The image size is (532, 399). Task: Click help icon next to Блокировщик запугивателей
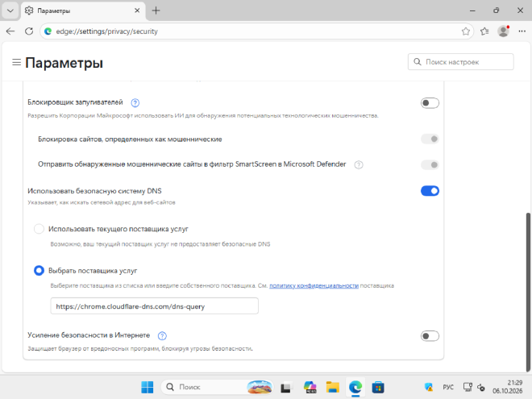click(x=135, y=103)
